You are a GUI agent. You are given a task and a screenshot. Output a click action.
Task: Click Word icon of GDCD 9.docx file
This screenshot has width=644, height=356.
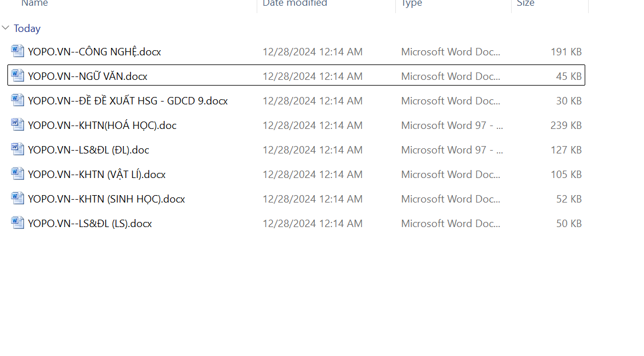point(18,100)
